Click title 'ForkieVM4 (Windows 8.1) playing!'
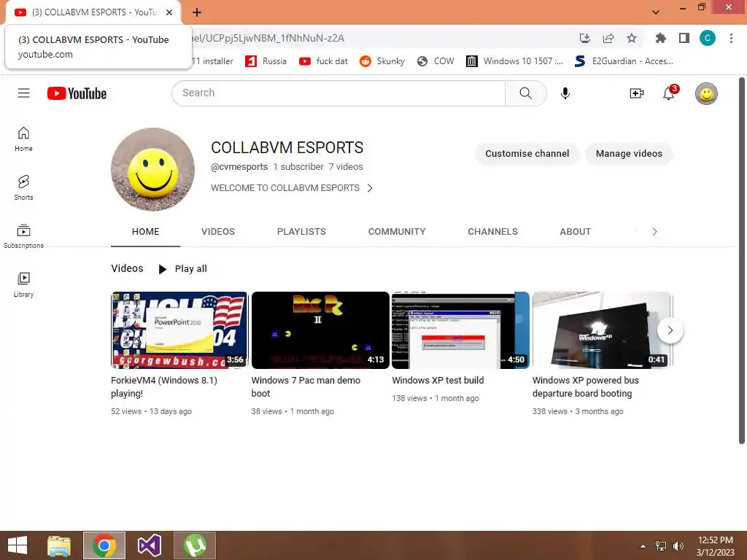Image resolution: width=747 pixels, height=560 pixels. pos(164,386)
